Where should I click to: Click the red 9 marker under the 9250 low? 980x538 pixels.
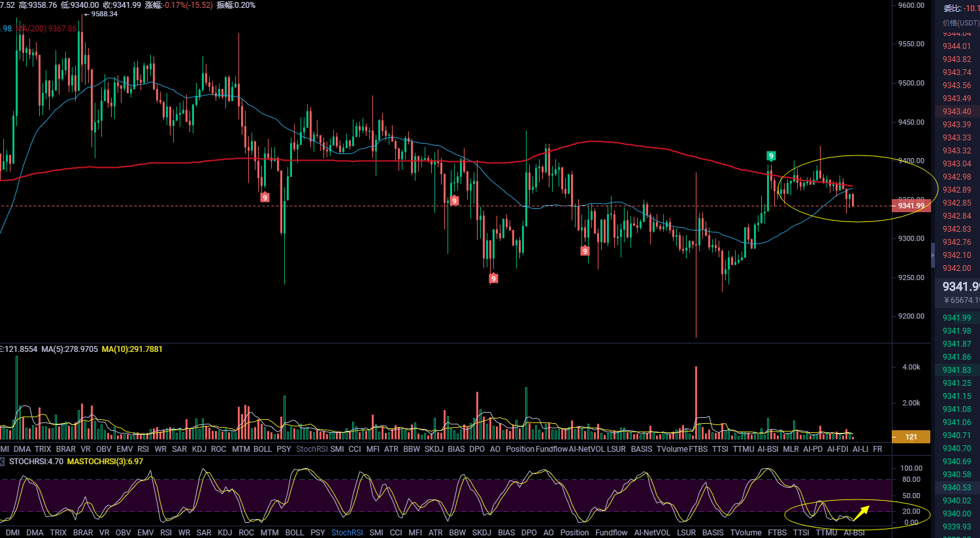coord(493,279)
